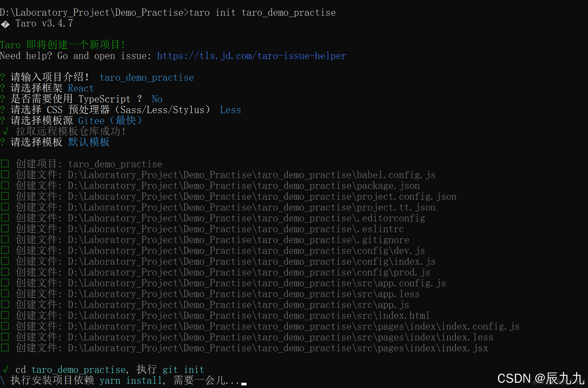The height and width of the screenshot is (388, 588).
Task: Click the .gitignore file path line
Action: click(212, 240)
